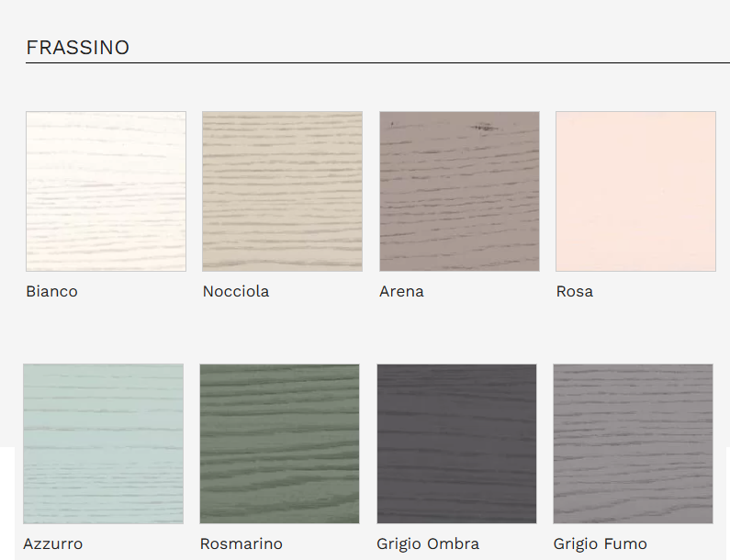Click the Grigio Fumo finish label
Image resolution: width=730 pixels, height=560 pixels.
coord(601,543)
